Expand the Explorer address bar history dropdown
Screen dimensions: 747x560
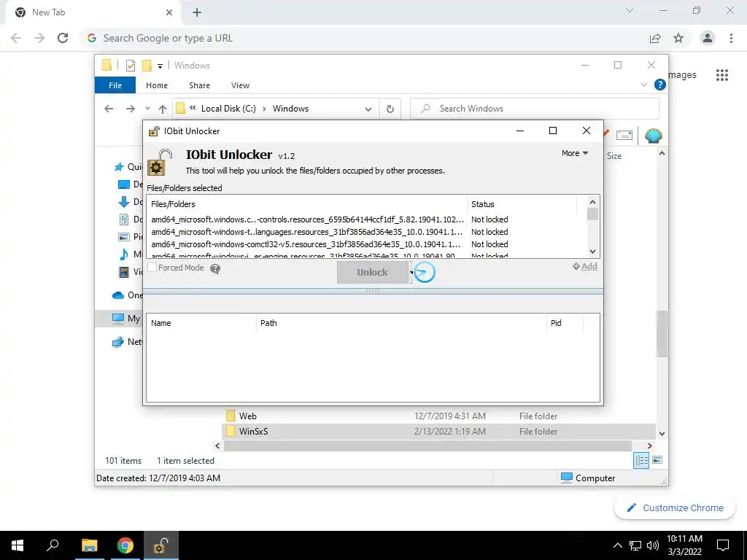pos(368,109)
